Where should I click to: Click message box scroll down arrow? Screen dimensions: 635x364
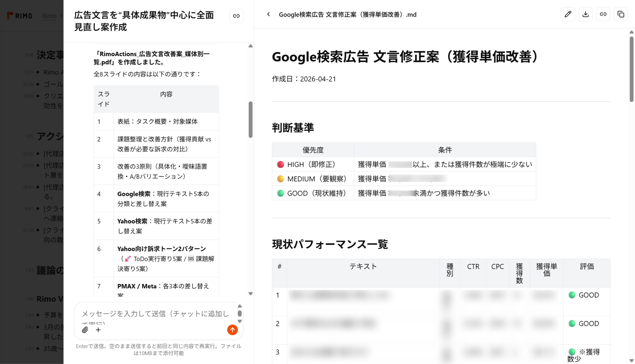coord(240,321)
